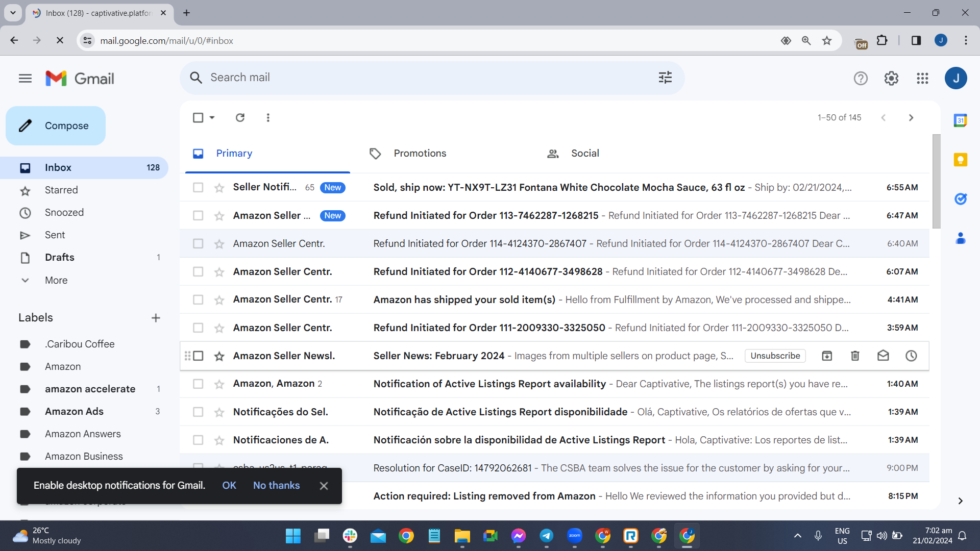This screenshot has height=551, width=980.
Task: Show the side panel expand arrow
Action: (x=960, y=501)
